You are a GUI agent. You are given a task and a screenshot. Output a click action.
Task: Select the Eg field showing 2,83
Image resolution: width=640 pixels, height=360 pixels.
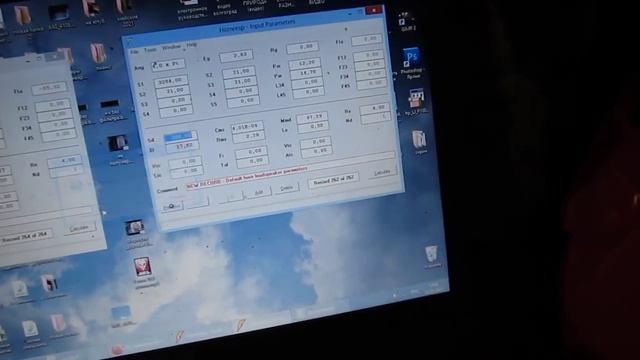tap(236, 55)
